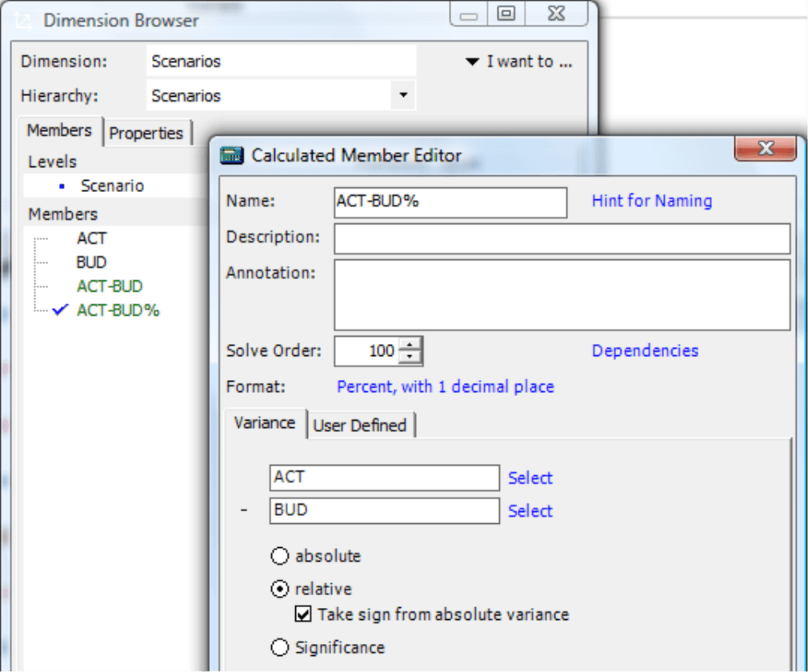Click the Dimension Browser title bar icon

[24, 20]
